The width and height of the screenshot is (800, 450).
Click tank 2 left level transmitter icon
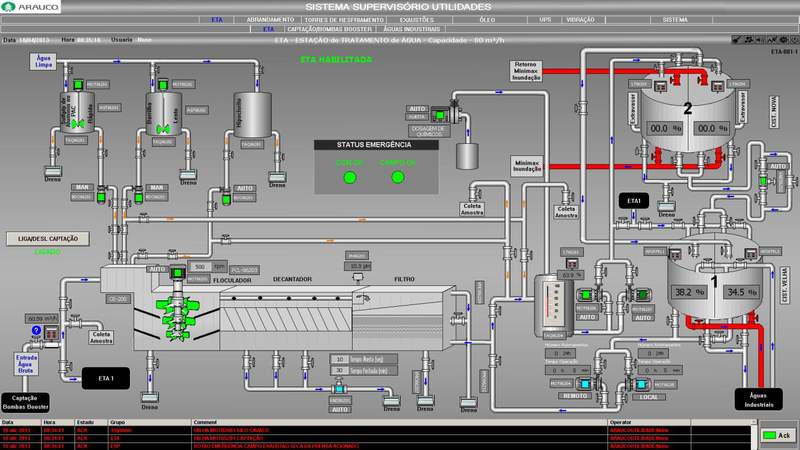(x=660, y=87)
